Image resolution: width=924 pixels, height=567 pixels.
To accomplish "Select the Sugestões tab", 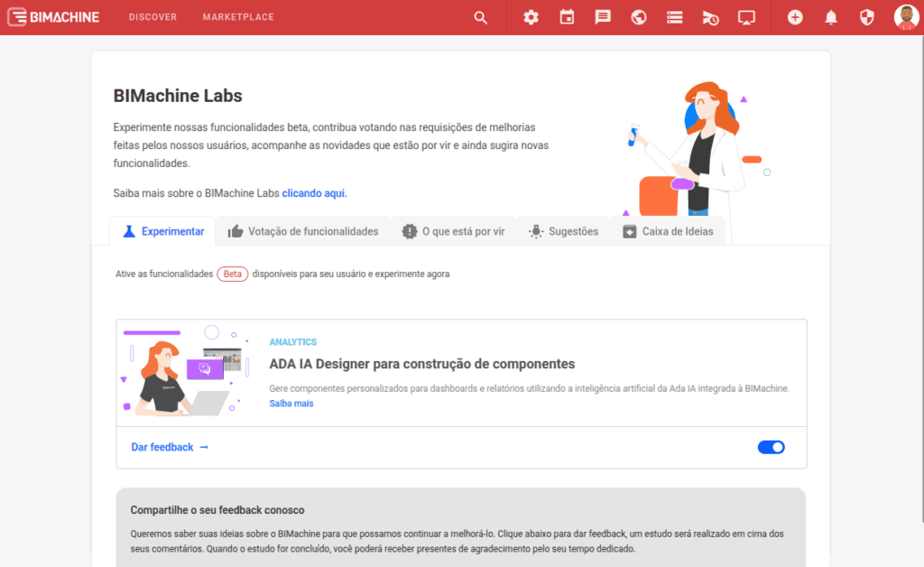I will (563, 231).
